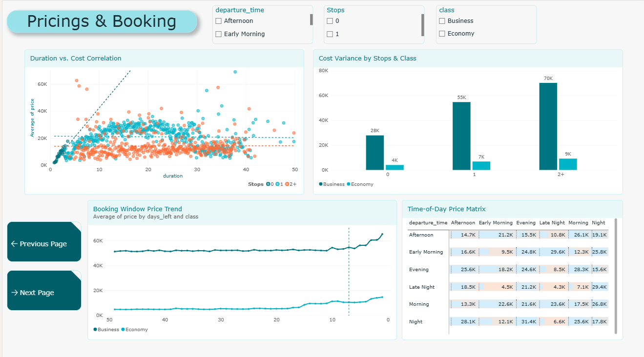The image size is (644, 357).
Task: Click the Time-of-Day Price Matrix scrollbar
Action: coord(616,276)
